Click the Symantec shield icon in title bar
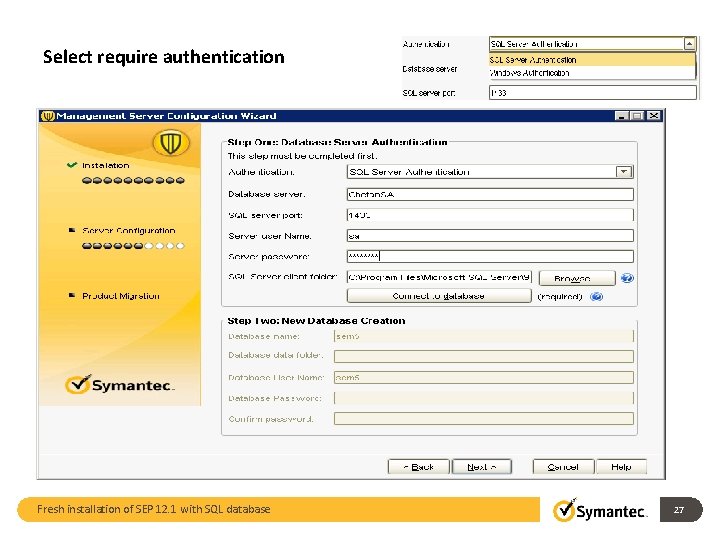720x540 pixels. coord(47,116)
